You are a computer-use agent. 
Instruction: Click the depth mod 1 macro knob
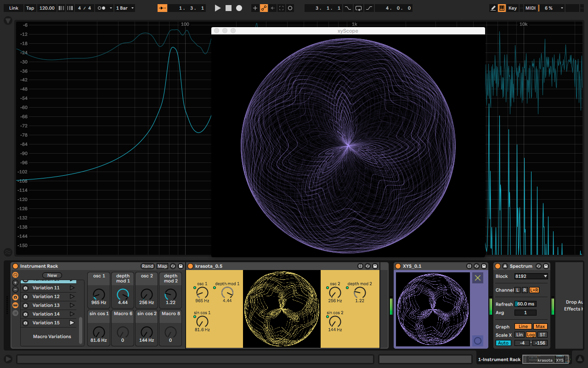coord(123,294)
